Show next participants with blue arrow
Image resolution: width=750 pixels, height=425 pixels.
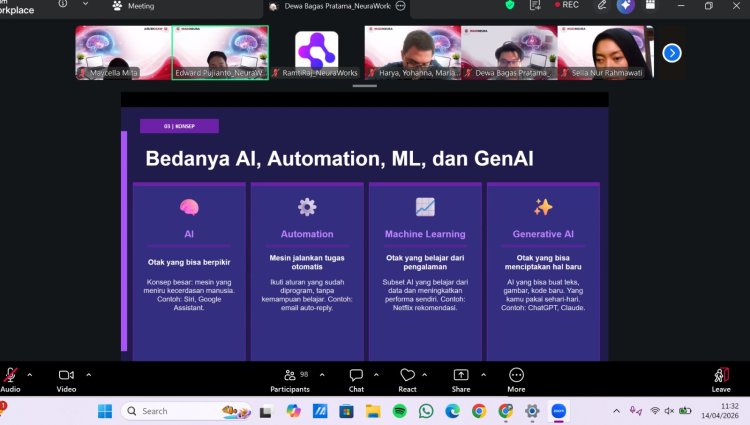(x=672, y=53)
